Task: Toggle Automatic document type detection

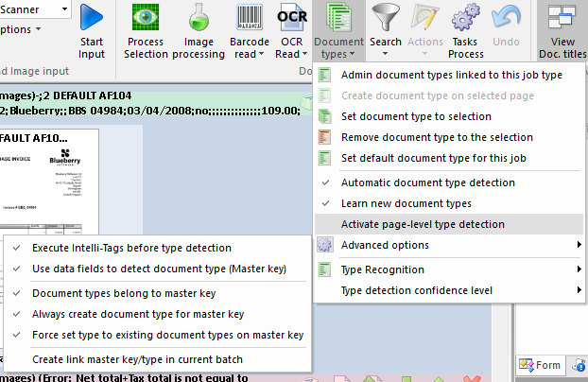Action: (427, 182)
